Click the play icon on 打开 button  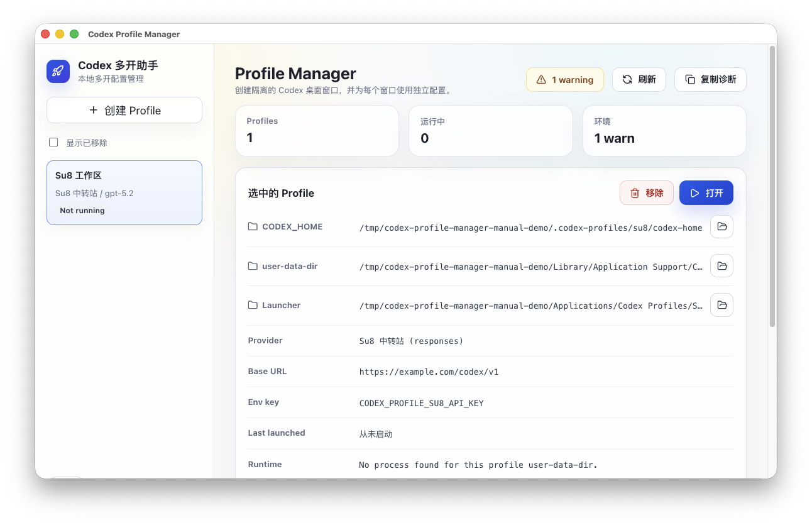[x=694, y=193]
